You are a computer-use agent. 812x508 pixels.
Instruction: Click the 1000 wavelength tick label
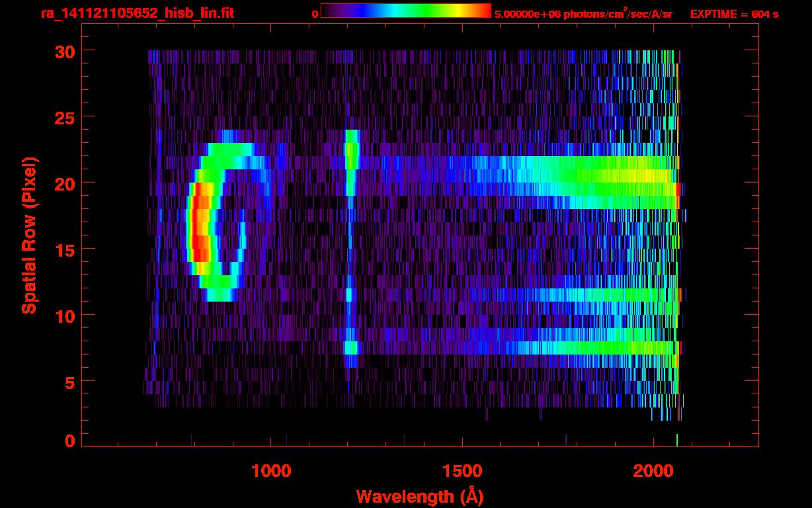click(x=271, y=471)
